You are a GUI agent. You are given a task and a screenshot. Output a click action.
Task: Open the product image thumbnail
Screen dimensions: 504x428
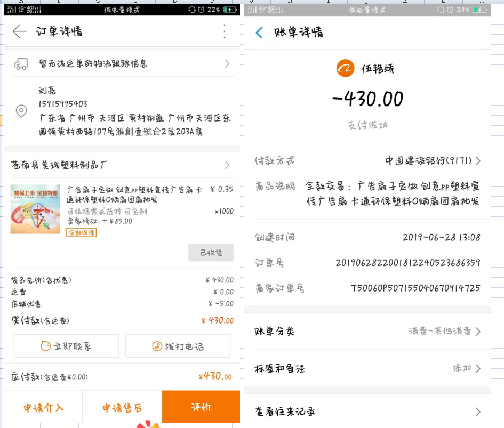(35, 209)
